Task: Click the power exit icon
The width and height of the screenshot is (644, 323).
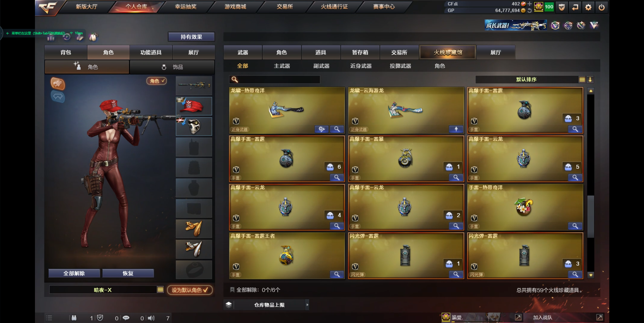Action: click(x=601, y=7)
